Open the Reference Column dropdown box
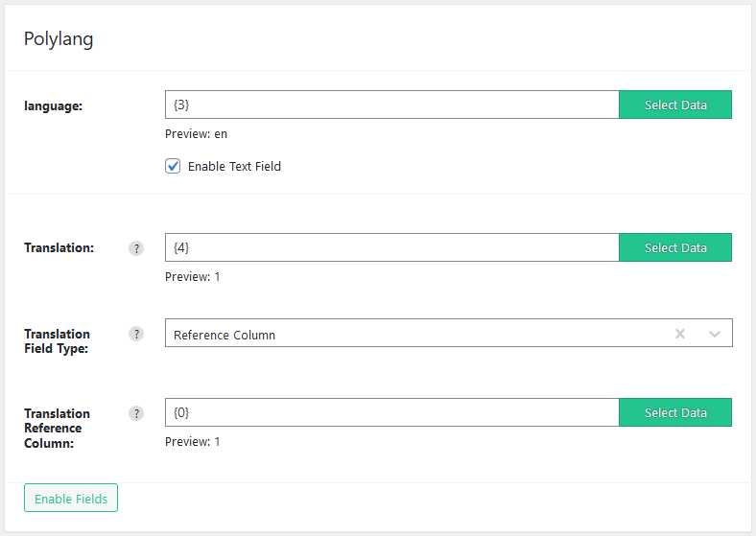The image size is (756, 536). (448, 333)
